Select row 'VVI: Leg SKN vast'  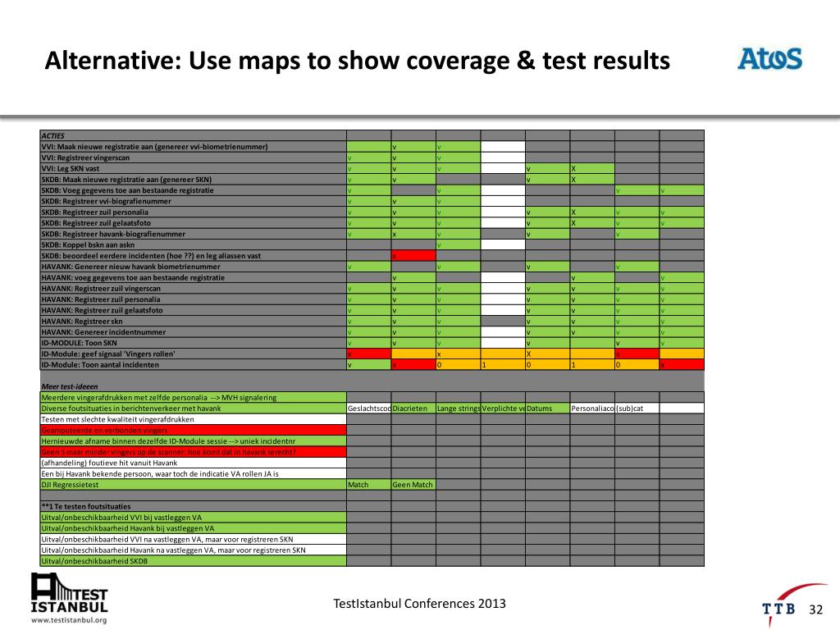tap(194, 168)
